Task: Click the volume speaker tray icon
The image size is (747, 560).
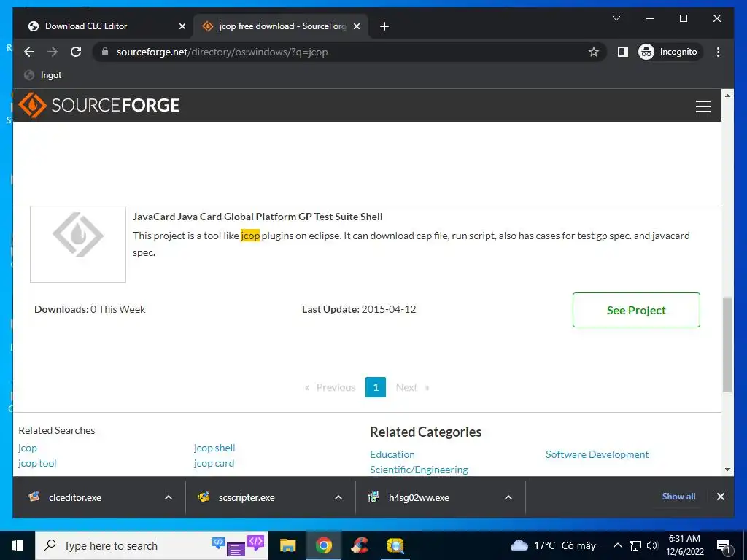Action: click(652, 545)
